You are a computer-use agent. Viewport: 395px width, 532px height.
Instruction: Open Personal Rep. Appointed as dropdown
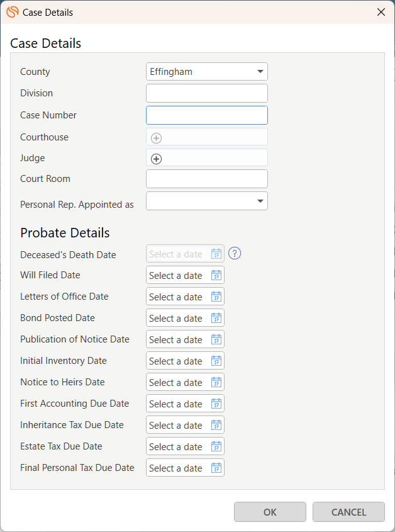point(207,201)
